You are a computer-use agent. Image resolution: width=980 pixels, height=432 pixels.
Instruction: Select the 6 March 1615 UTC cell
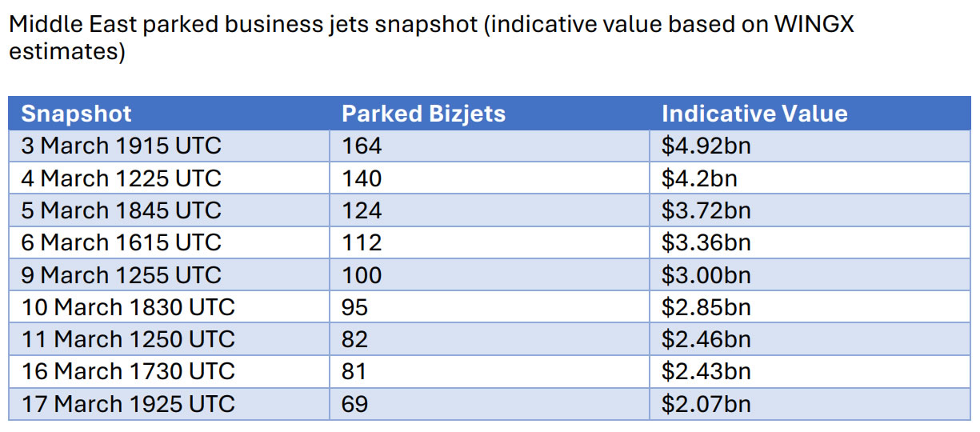(121, 242)
